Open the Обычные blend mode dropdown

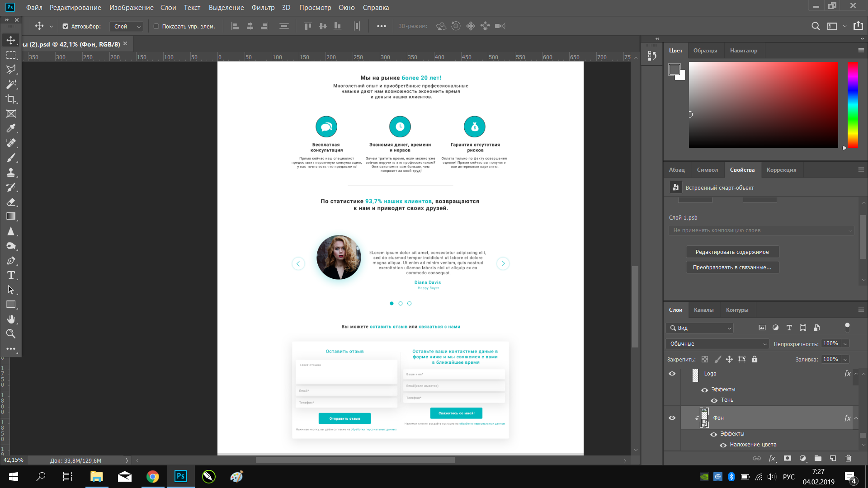717,344
